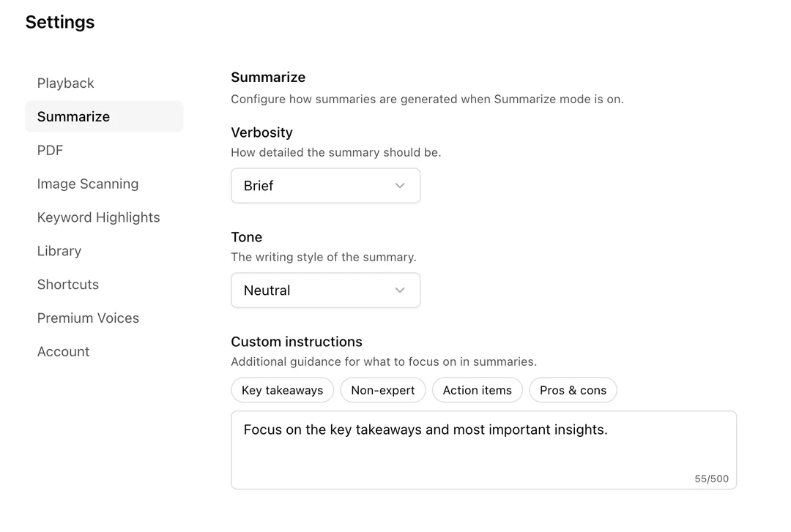Select the Summarize sidebar entry
791x532 pixels.
(x=73, y=116)
